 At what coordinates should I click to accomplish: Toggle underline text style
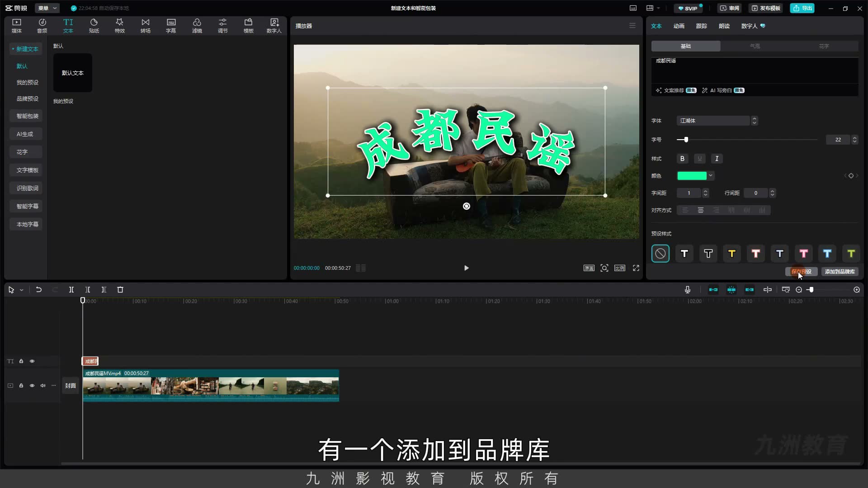(700, 159)
